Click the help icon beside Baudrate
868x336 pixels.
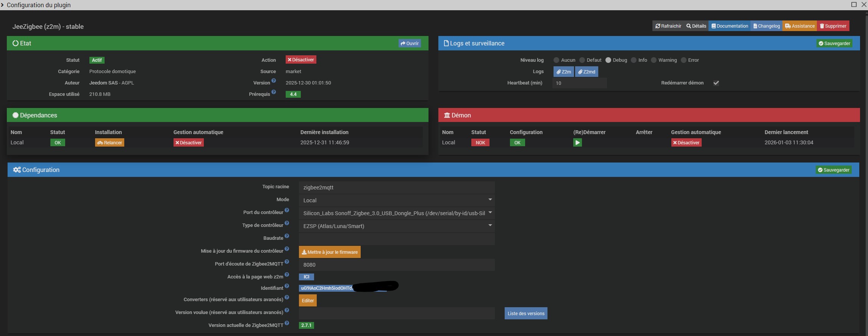[287, 236]
